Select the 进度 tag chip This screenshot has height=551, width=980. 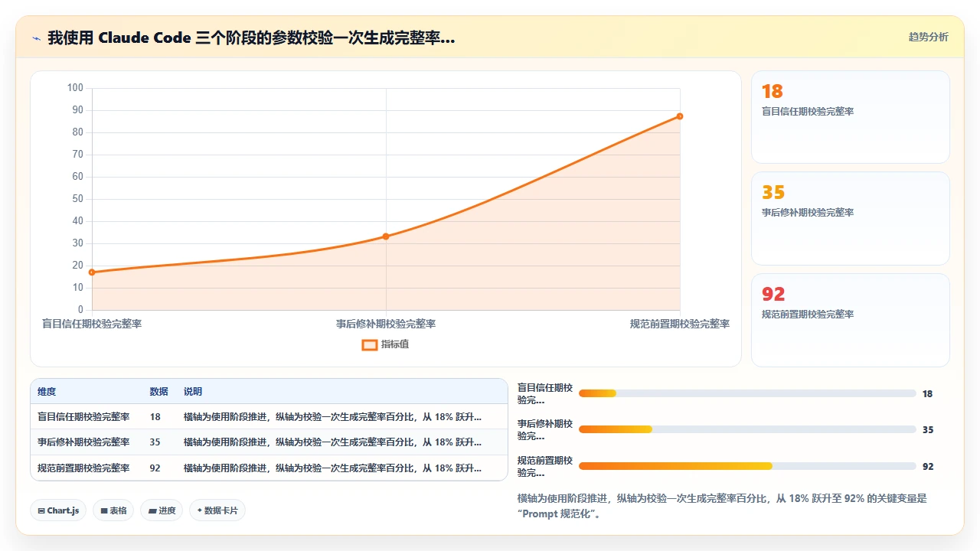coord(162,510)
